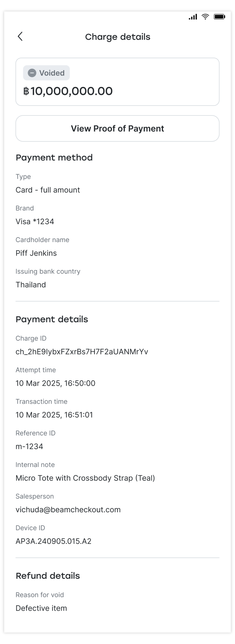Tap the Payment method section heading

(x=54, y=157)
